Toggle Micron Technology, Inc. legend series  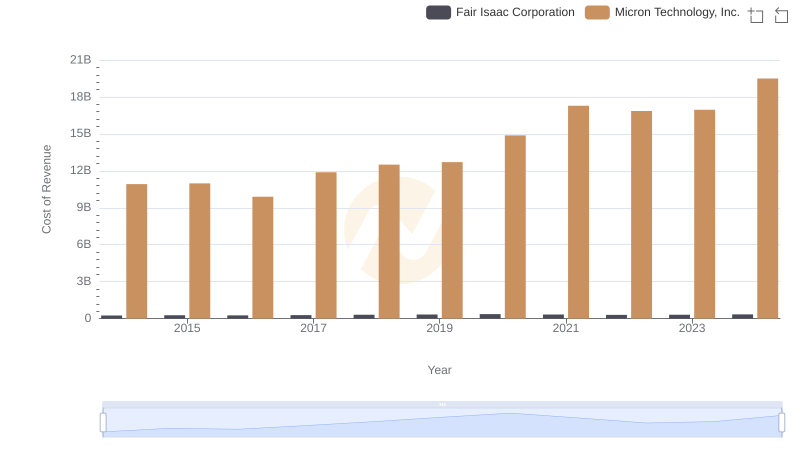[x=662, y=12]
